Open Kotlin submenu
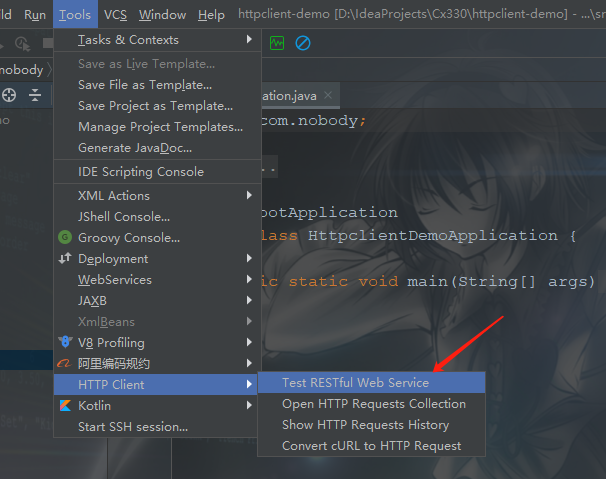 pos(155,405)
